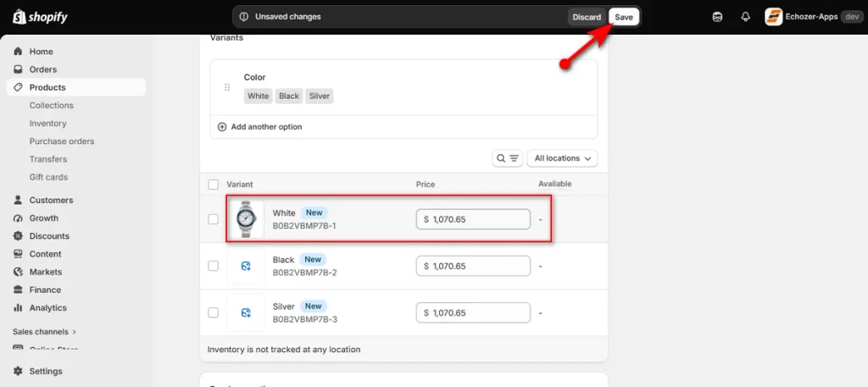Click the Discounts badge icon
The width and height of the screenshot is (868, 387).
click(x=19, y=236)
